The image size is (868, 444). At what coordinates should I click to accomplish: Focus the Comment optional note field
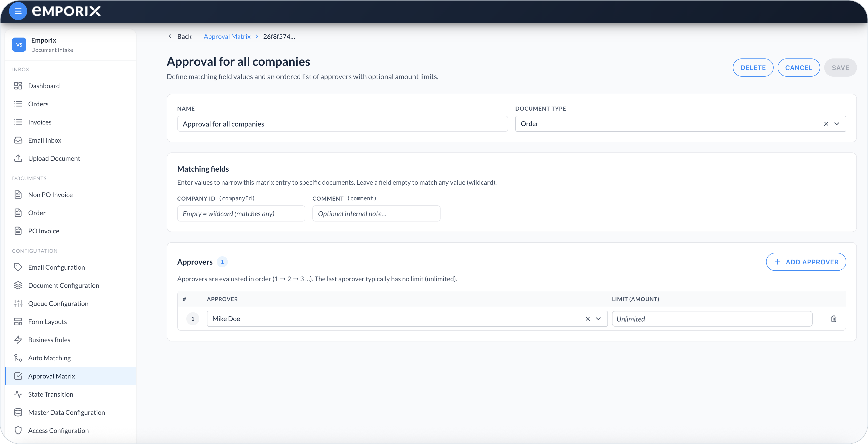point(376,214)
